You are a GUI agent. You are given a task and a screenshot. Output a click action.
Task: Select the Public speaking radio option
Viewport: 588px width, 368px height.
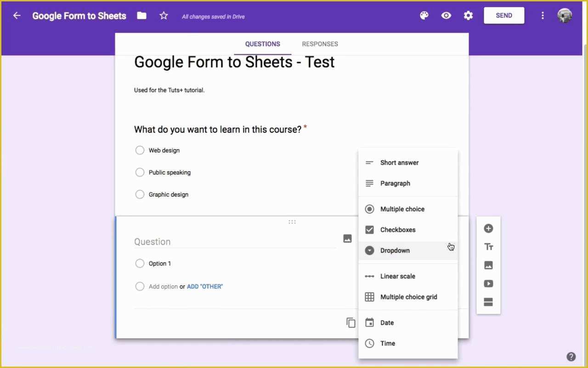pyautogui.click(x=140, y=172)
